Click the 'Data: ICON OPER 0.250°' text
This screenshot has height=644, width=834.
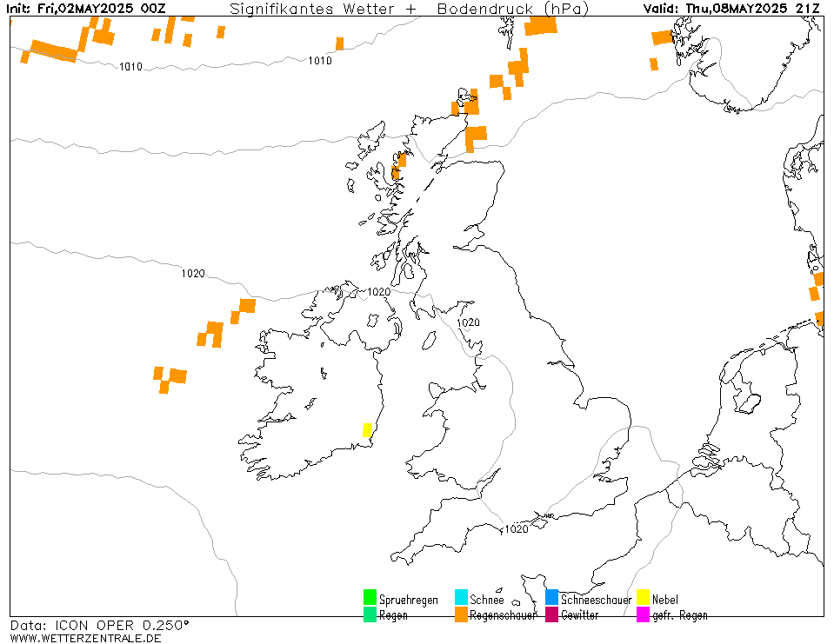(x=99, y=625)
